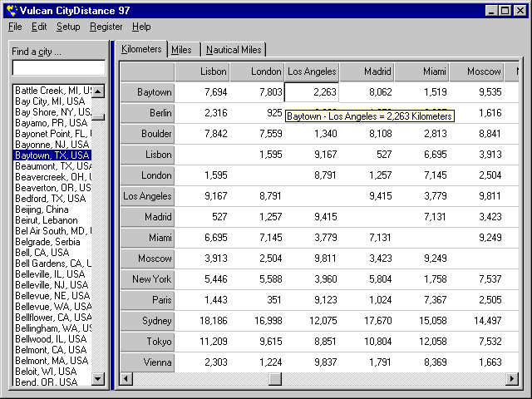Open the Register menu

point(106,27)
